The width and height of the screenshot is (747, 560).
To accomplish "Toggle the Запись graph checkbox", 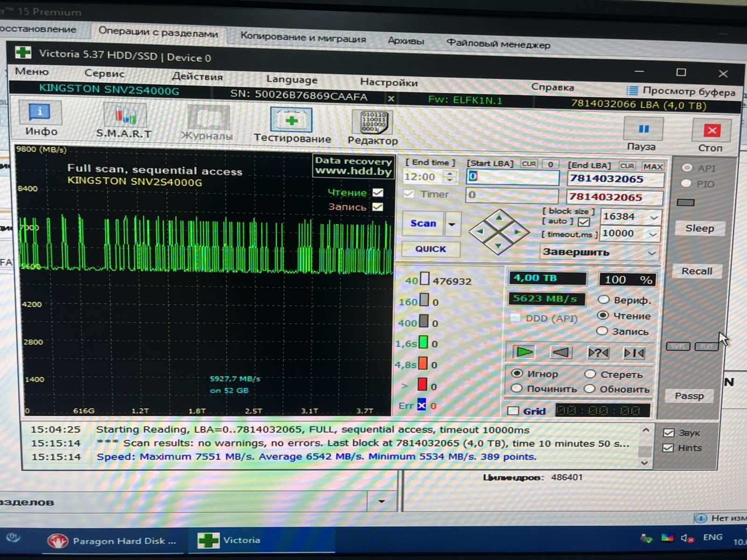I will (378, 206).
